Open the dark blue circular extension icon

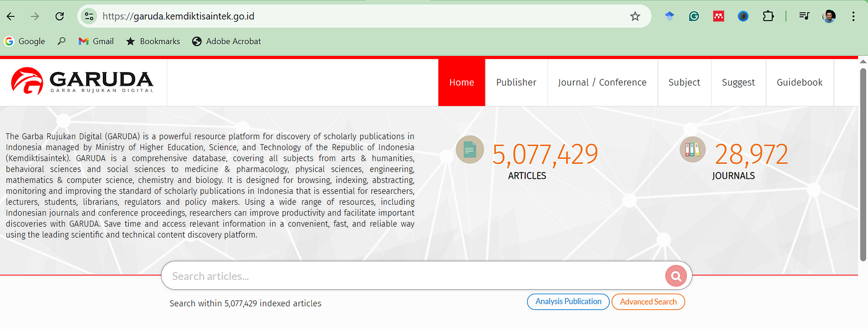[x=743, y=16]
